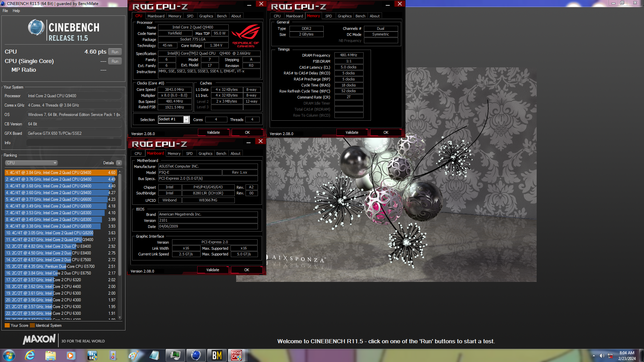Switch to BenchMate BM taskbar icon
Screen dimensions: 644x362
coord(217,355)
